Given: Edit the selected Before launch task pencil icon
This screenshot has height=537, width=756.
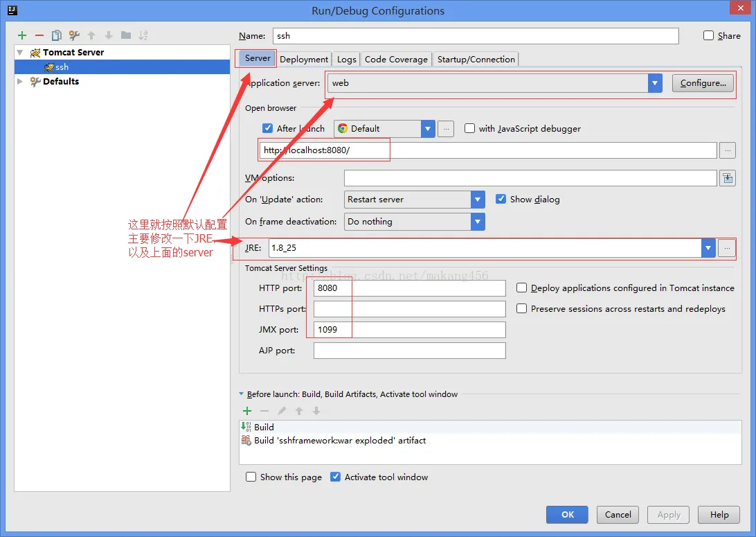Looking at the screenshot, I should [282, 411].
